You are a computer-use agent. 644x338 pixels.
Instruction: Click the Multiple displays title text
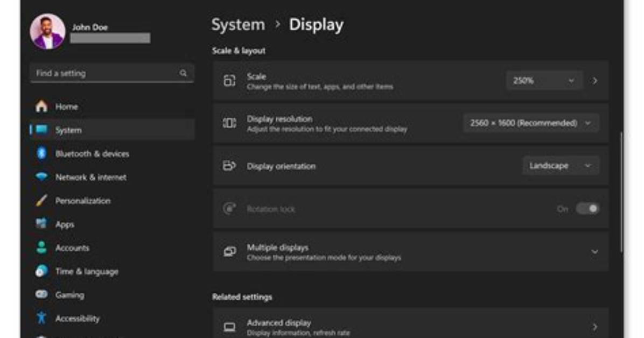point(278,248)
